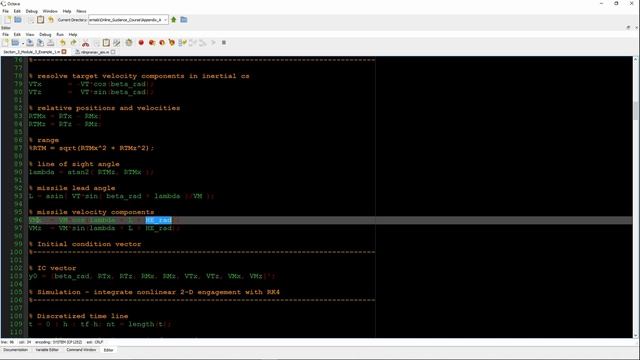Browse directories folder icon
The width and height of the screenshot is (640, 360).
[184, 20]
